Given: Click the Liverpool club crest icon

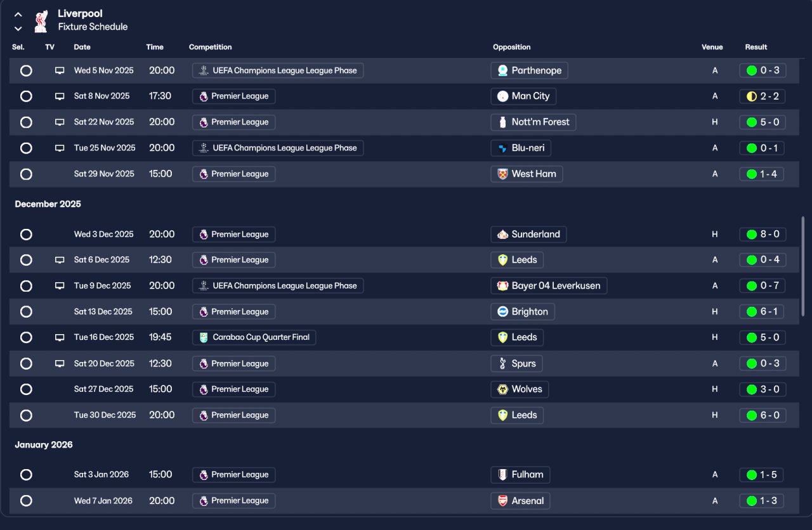Looking at the screenshot, I should click(41, 20).
